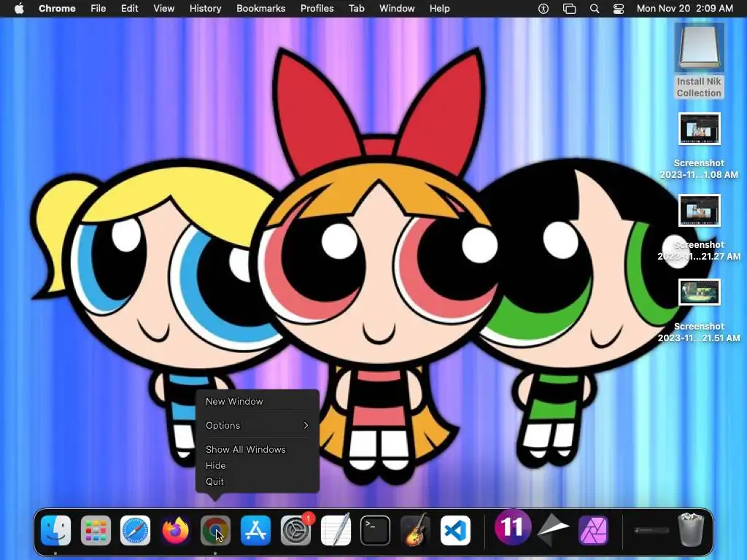Open Launchpad in the Dock
Screen dimensions: 747x560
click(96, 531)
